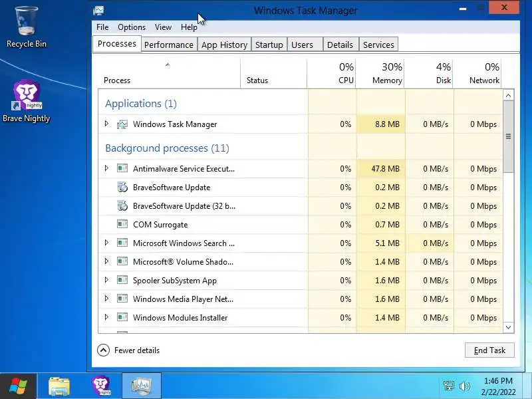Click the BraveSoftware Update process icon
The image size is (532, 399).
122,187
